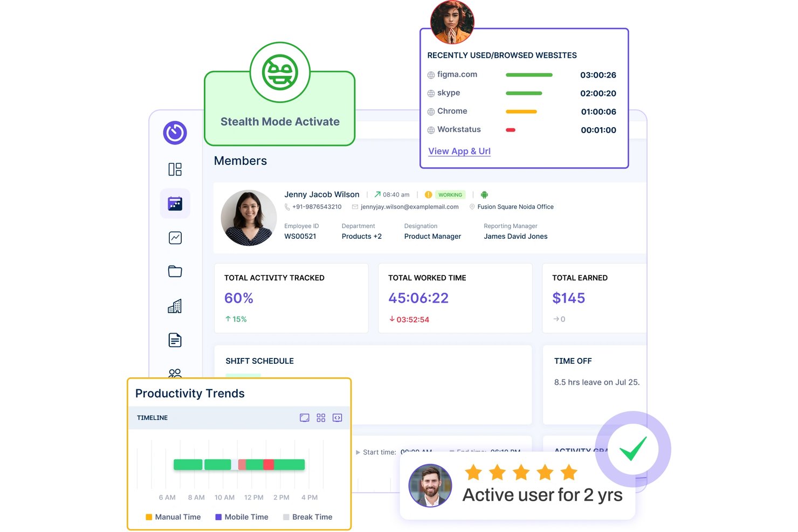The width and height of the screenshot is (798, 532).
Task: Open the building icon in sidebar
Action: point(175,306)
